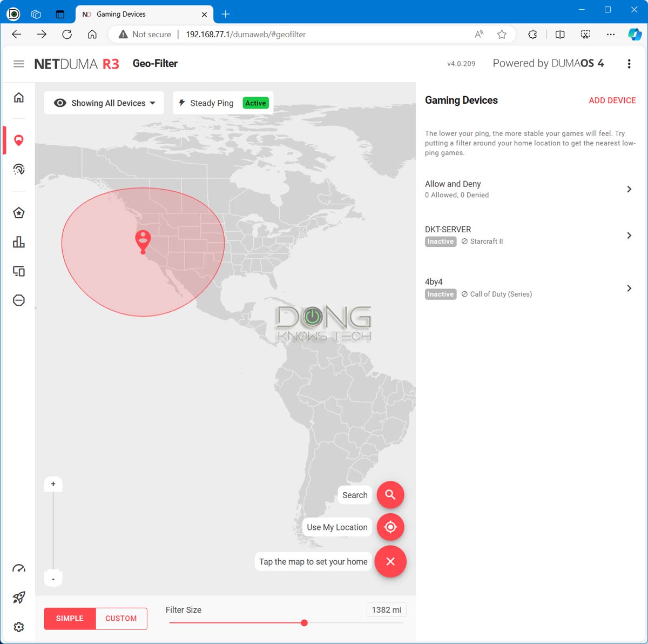Click the Filter Size slider handle
The image size is (648, 644).
(304, 623)
